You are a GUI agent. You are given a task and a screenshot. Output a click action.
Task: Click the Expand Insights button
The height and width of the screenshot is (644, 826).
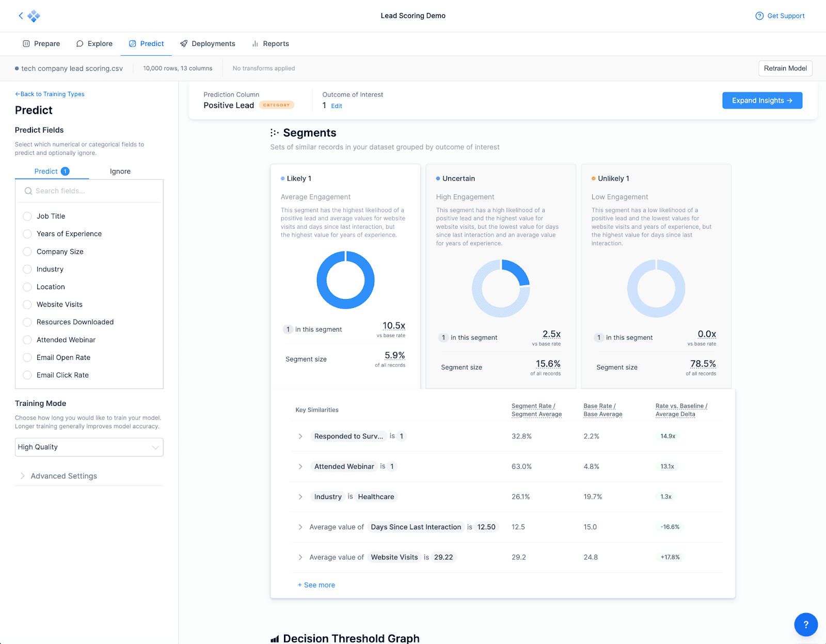pyautogui.click(x=763, y=101)
